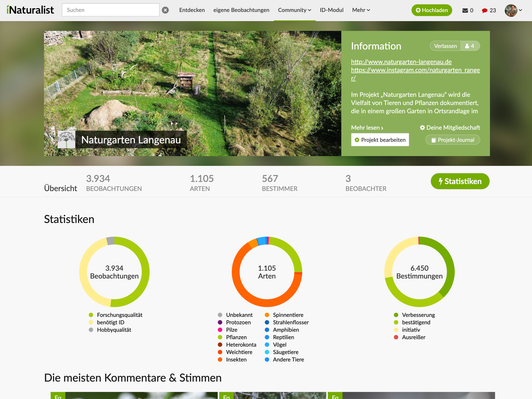This screenshot has height=399, width=532.
Task: Click the initiativ legend dot
Action: coord(396,330)
